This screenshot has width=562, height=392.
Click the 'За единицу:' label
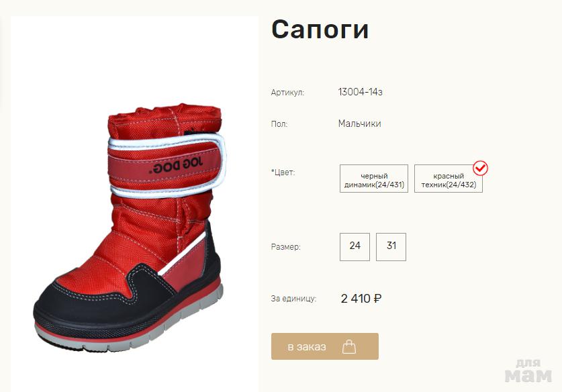coord(293,299)
